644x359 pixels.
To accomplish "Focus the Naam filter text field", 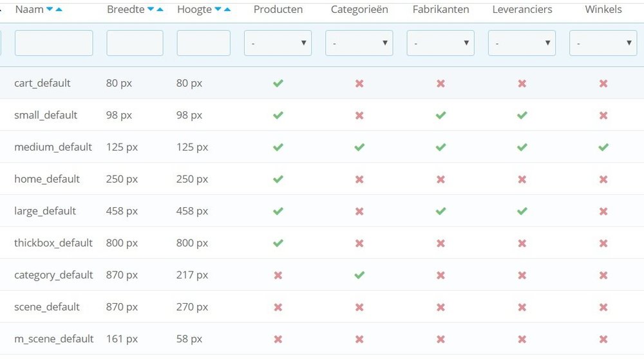I will pos(53,43).
